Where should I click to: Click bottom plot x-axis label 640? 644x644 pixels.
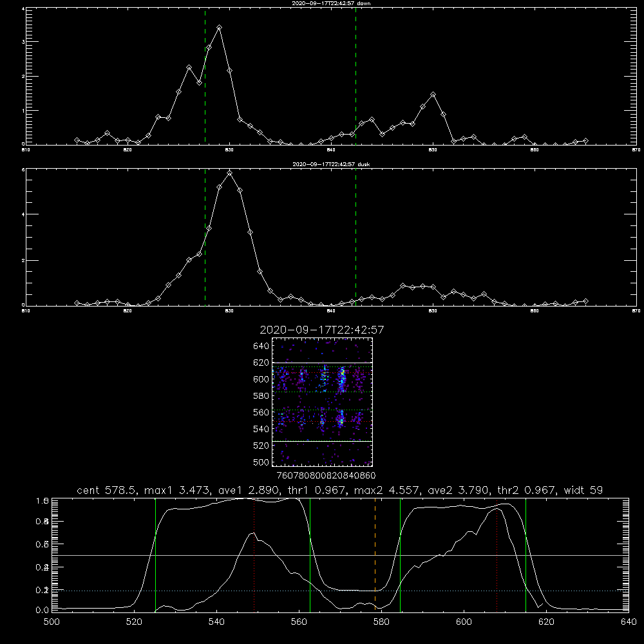point(629,622)
